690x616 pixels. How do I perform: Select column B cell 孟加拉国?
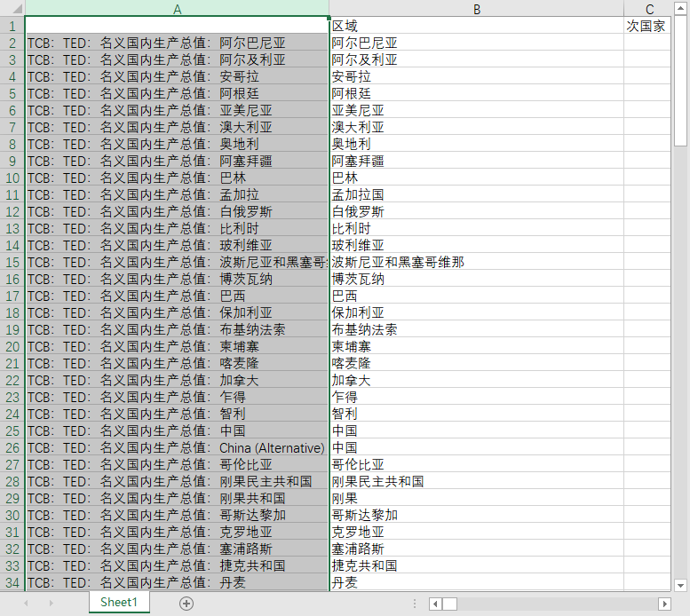[477, 194]
